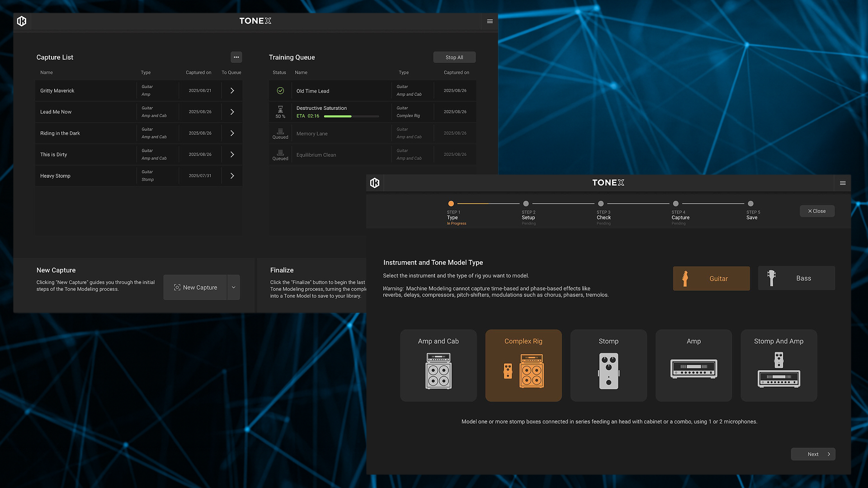The image size is (868, 488).
Task: Send Heavy Stomp to the queue
Action: [x=232, y=176]
